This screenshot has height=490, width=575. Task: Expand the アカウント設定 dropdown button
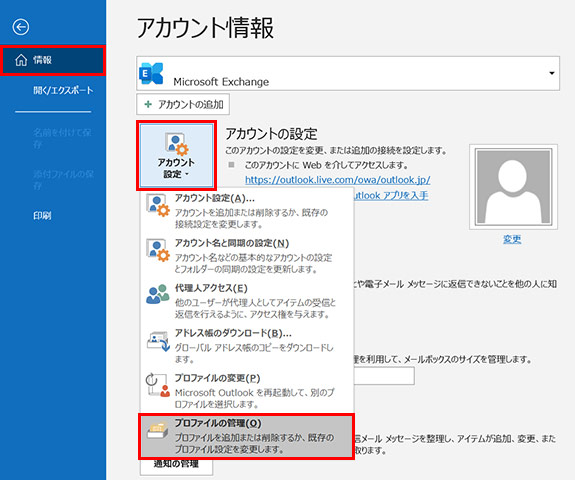pyautogui.click(x=176, y=156)
